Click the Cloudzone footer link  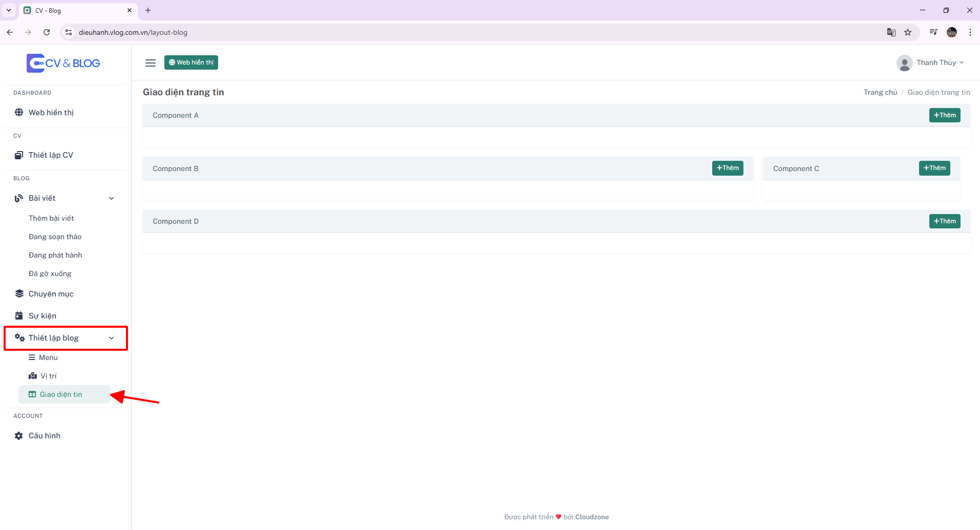[592, 517]
